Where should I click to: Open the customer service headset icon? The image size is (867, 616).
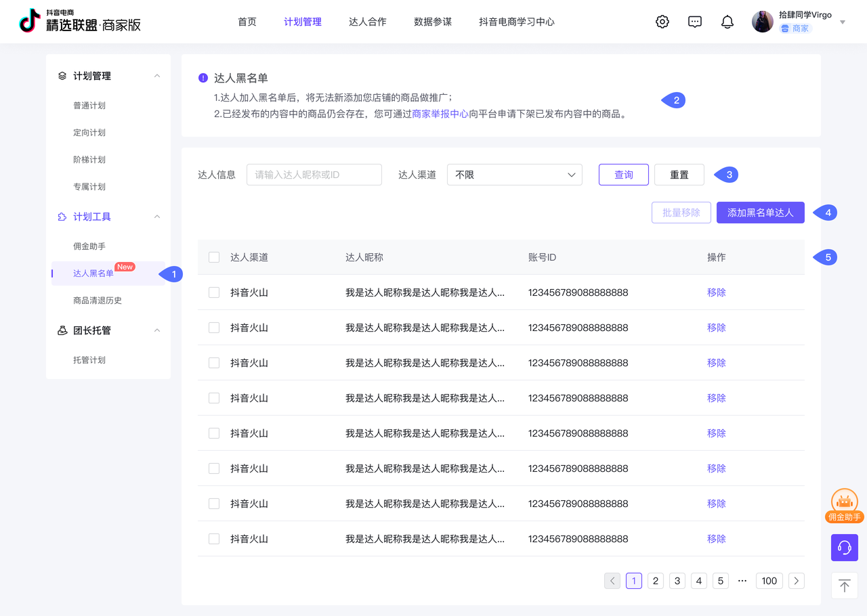844,547
